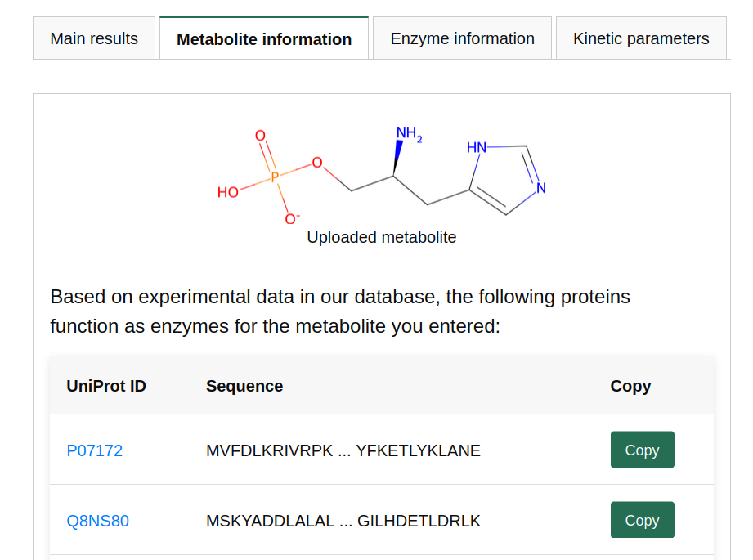The height and width of the screenshot is (560, 753).
Task: Follow the Q8NS80 UniProt link
Action: tap(97, 521)
